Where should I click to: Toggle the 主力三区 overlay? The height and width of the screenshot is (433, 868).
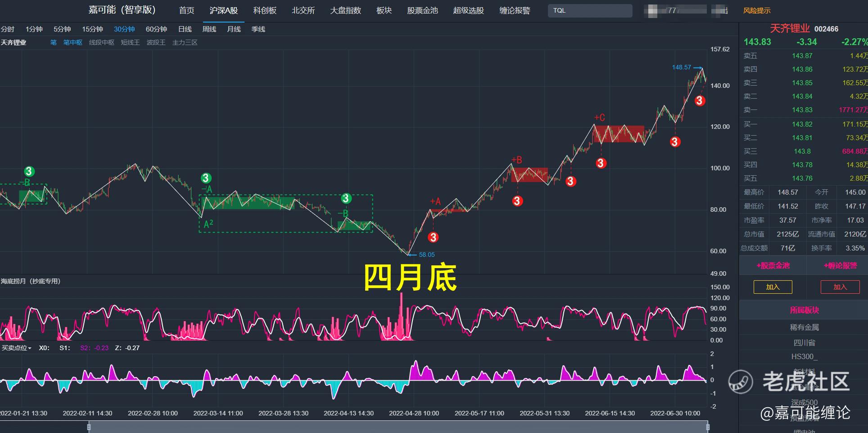click(185, 42)
